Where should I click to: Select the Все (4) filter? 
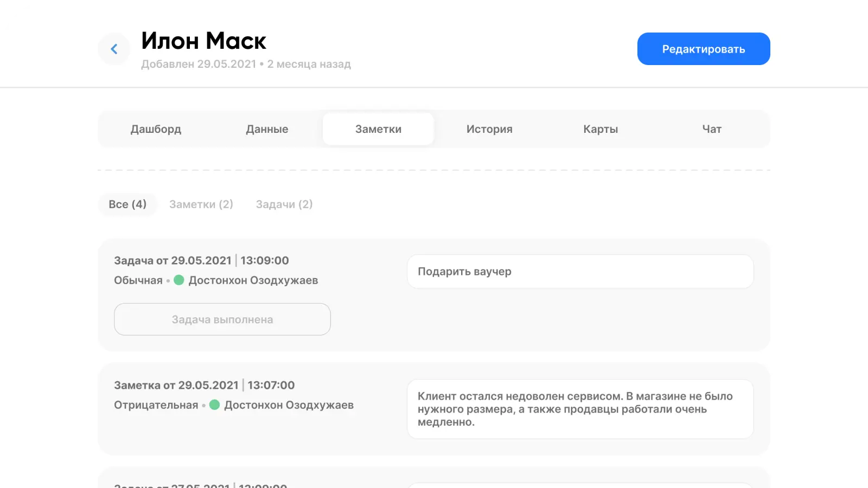point(127,204)
